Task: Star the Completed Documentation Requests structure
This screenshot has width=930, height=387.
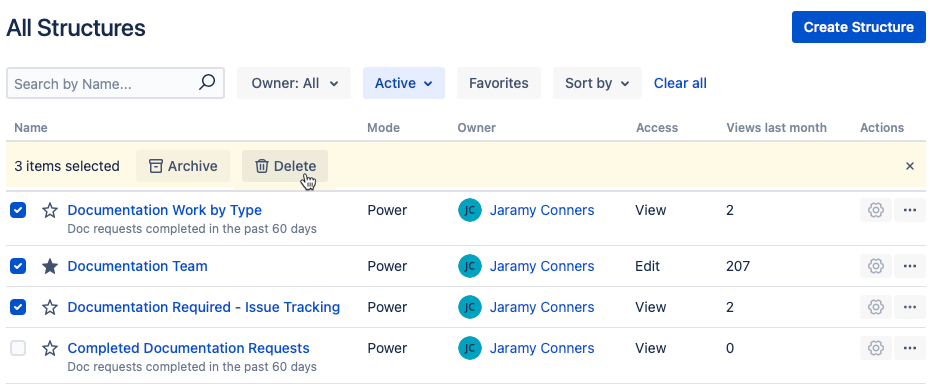Action: pyautogui.click(x=50, y=348)
